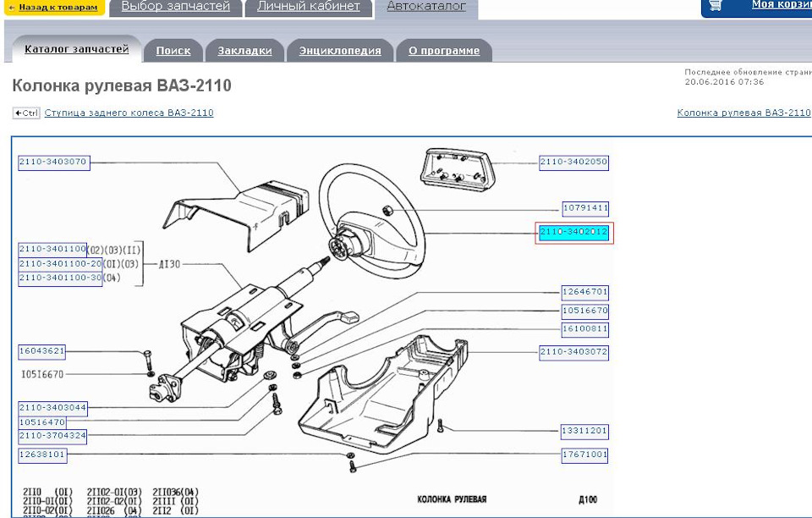Select part number 2110-3403070
The image size is (812, 518).
(x=53, y=163)
